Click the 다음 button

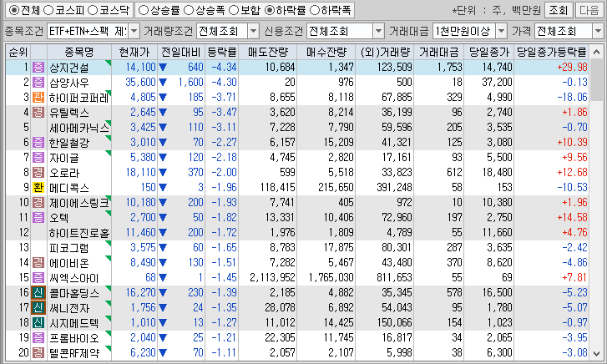click(x=589, y=10)
